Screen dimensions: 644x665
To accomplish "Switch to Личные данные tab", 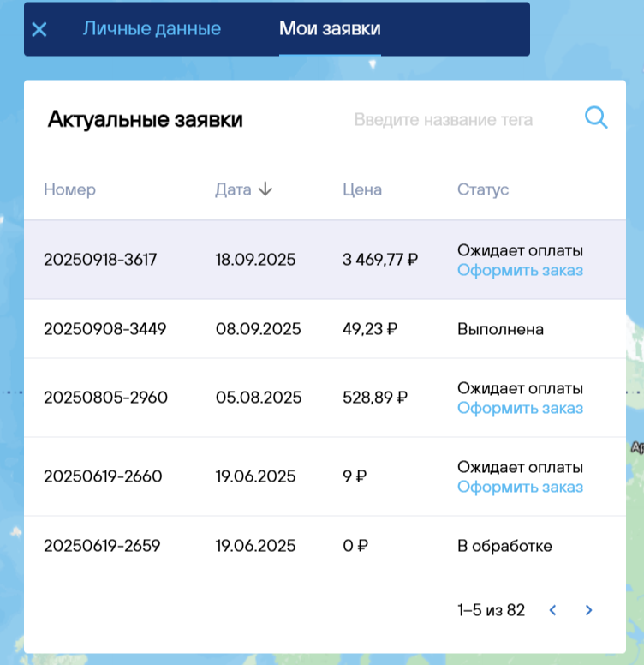I will 152,28.
